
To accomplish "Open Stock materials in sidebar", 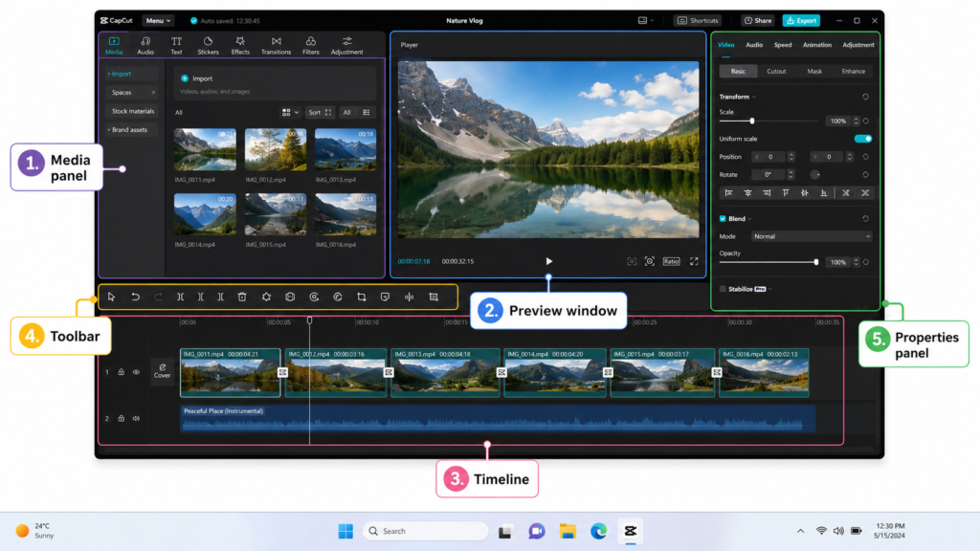I will coord(132,111).
